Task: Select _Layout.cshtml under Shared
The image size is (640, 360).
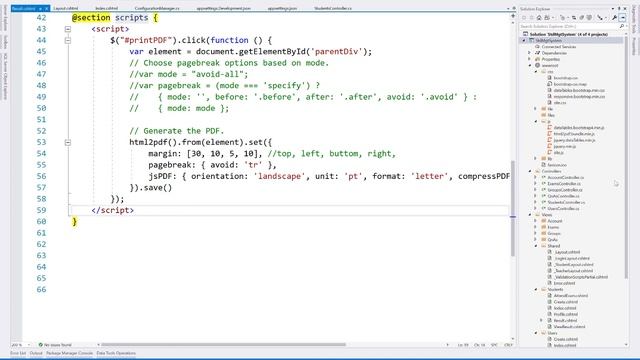Action: 567,252
